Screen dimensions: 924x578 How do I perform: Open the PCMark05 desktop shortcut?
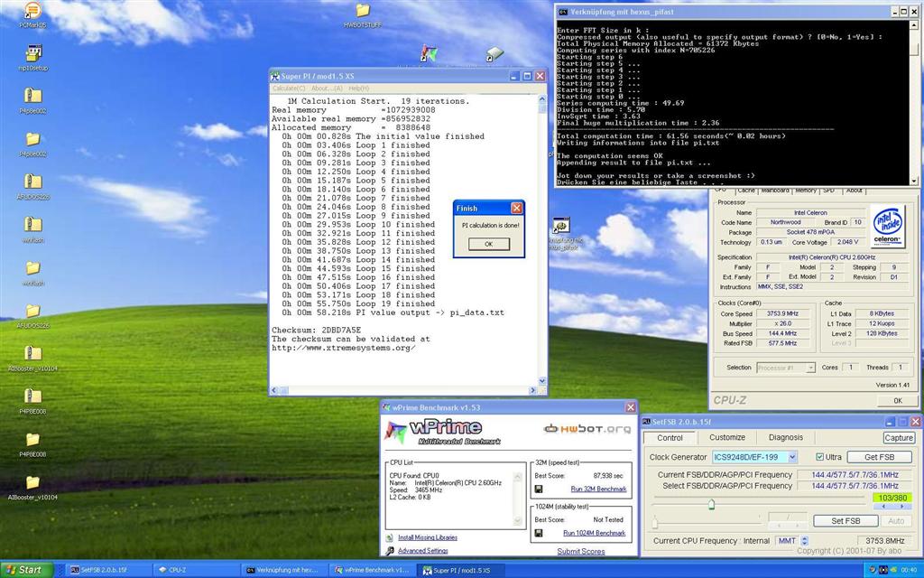click(x=33, y=10)
